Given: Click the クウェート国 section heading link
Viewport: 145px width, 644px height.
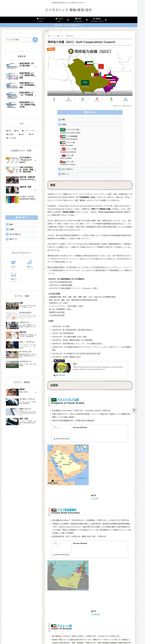Looking at the screenshot, I should point(65,626).
